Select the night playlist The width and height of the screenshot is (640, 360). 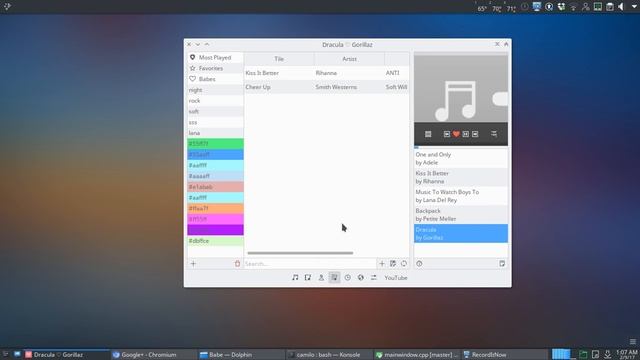point(216,90)
